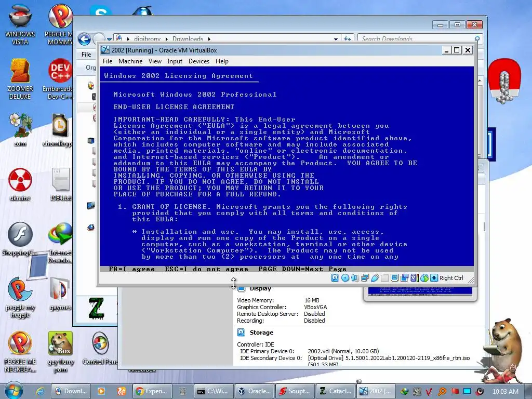Select the peggle my heggle desktop icon
The image size is (532, 399).
(20, 298)
